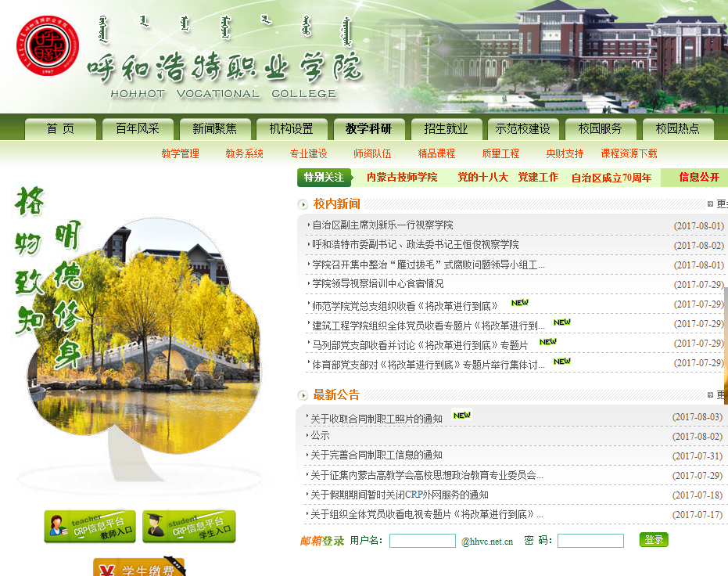728x576 pixels.
Task: Open the teacher CRP信息平台 entrance
Action: 90,527
